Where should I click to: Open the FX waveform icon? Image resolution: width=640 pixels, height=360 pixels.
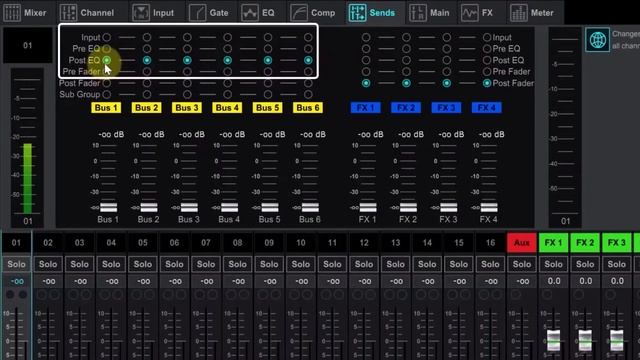469,13
